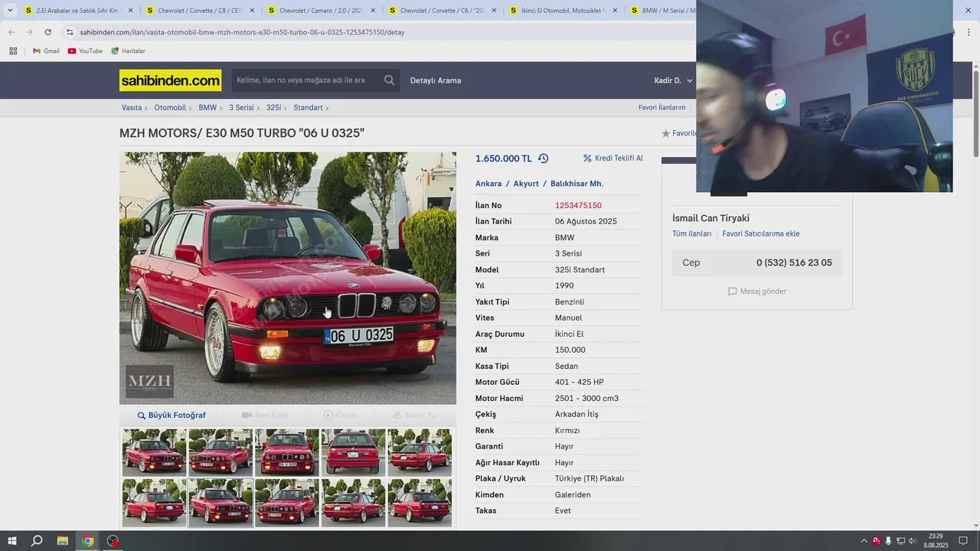Image resolution: width=980 pixels, height=551 pixels.
Task: Open YouTube bookmark
Action: point(85,51)
